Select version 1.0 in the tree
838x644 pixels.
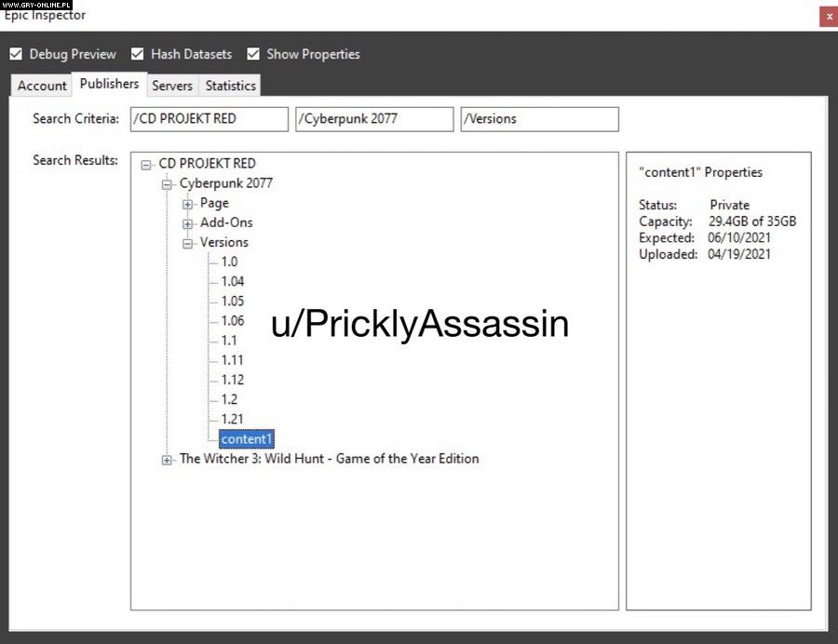(229, 262)
